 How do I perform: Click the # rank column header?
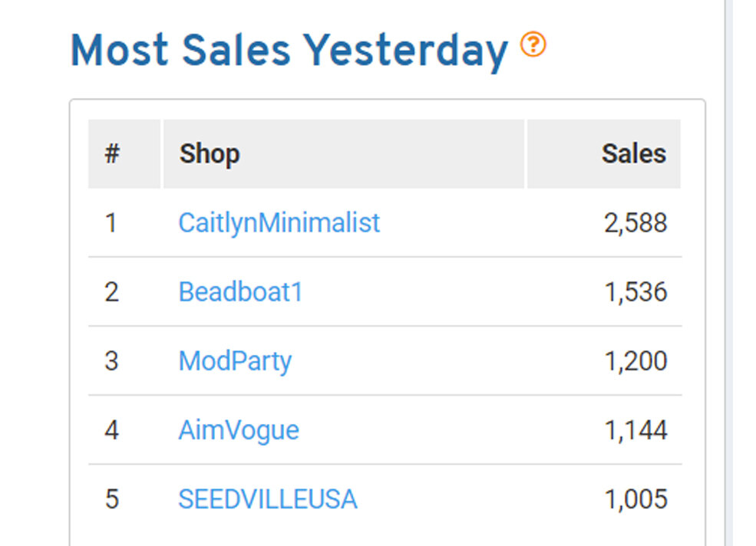click(112, 154)
